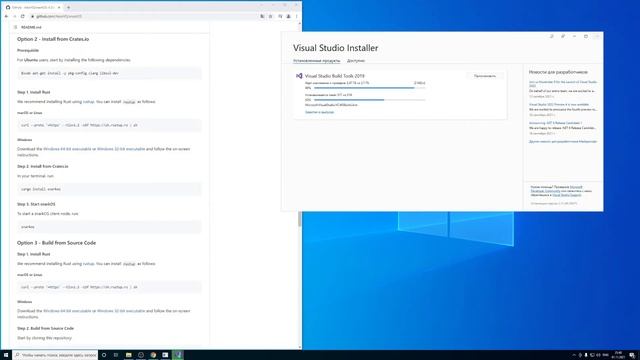The height and width of the screenshot is (360, 640).
Task: Open README.md table of contents icon
Action: click(x=16, y=27)
